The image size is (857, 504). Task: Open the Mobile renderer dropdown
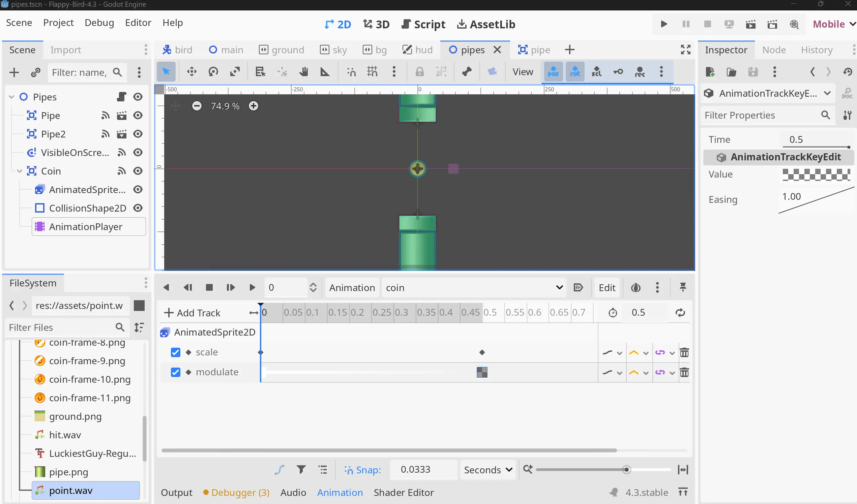click(833, 24)
